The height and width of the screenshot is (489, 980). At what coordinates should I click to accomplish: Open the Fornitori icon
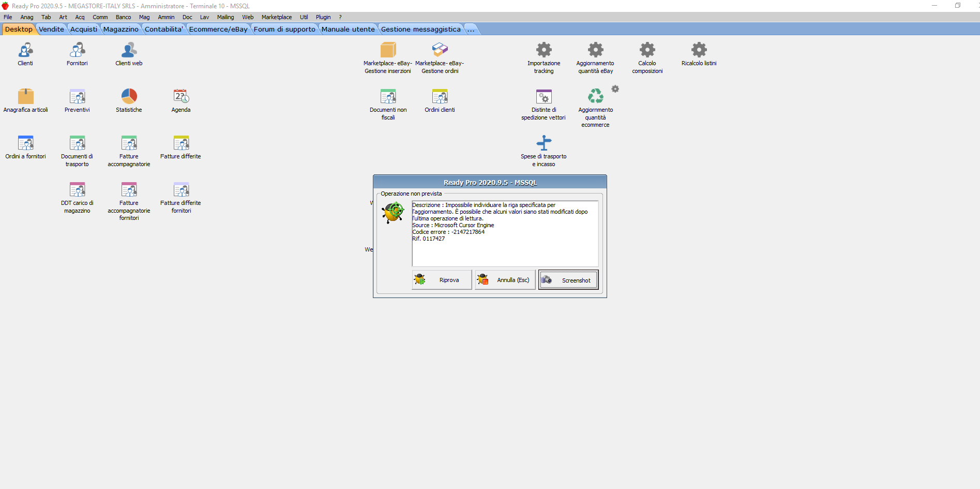(x=77, y=50)
